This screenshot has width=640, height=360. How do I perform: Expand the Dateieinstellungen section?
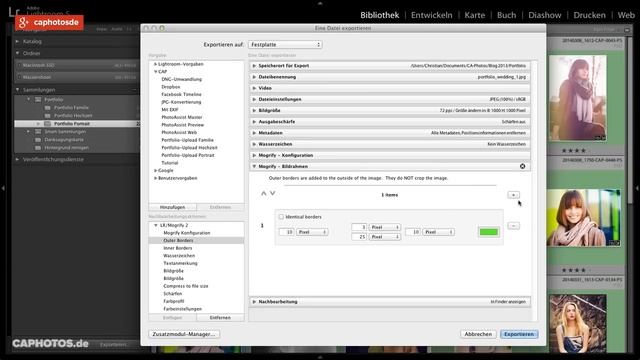(x=254, y=99)
